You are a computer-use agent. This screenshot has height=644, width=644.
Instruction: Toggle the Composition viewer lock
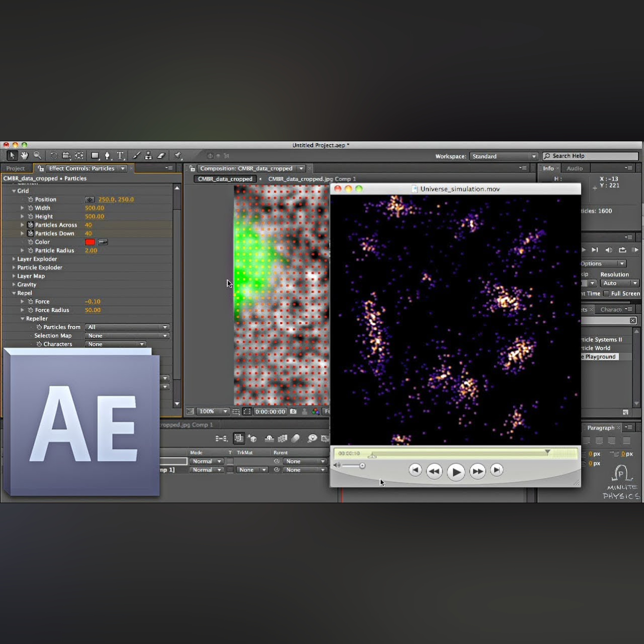pyautogui.click(x=192, y=168)
